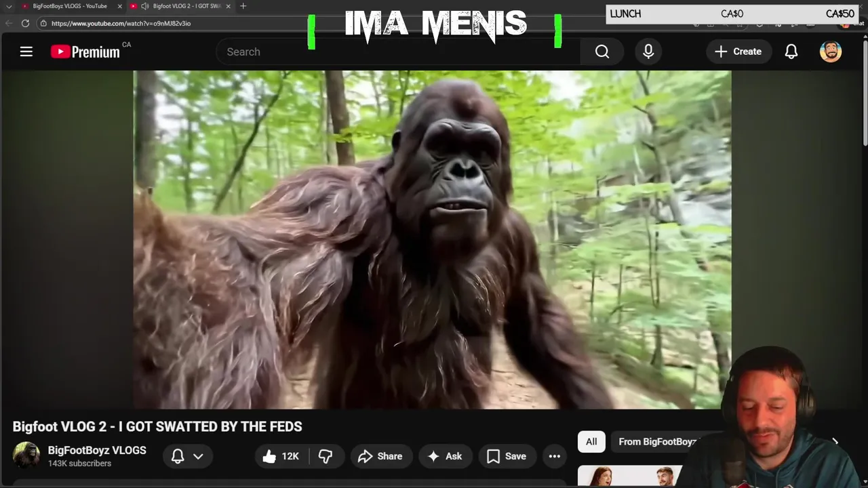This screenshot has height=488, width=868.
Task: Select the All filter chip
Action: point(591,442)
